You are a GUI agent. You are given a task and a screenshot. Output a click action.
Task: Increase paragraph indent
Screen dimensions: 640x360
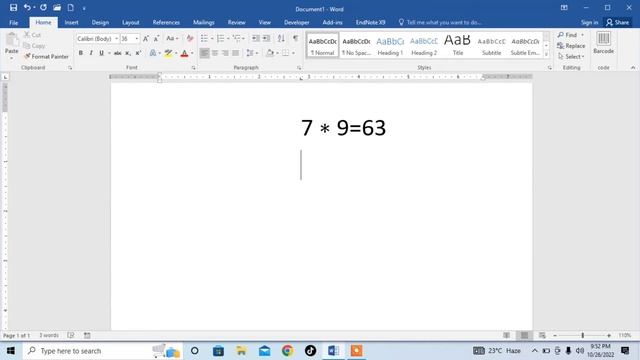pos(266,38)
